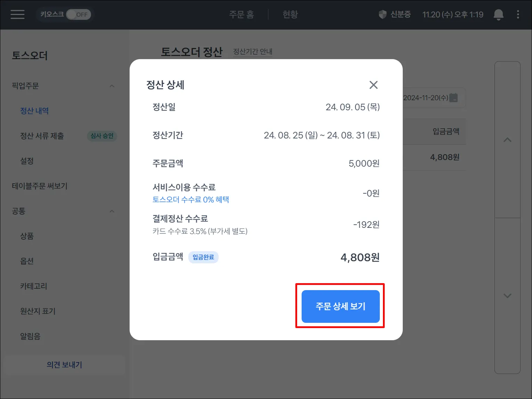
Task: Close the 정산 상세 dialog with X
Action: coord(374,85)
